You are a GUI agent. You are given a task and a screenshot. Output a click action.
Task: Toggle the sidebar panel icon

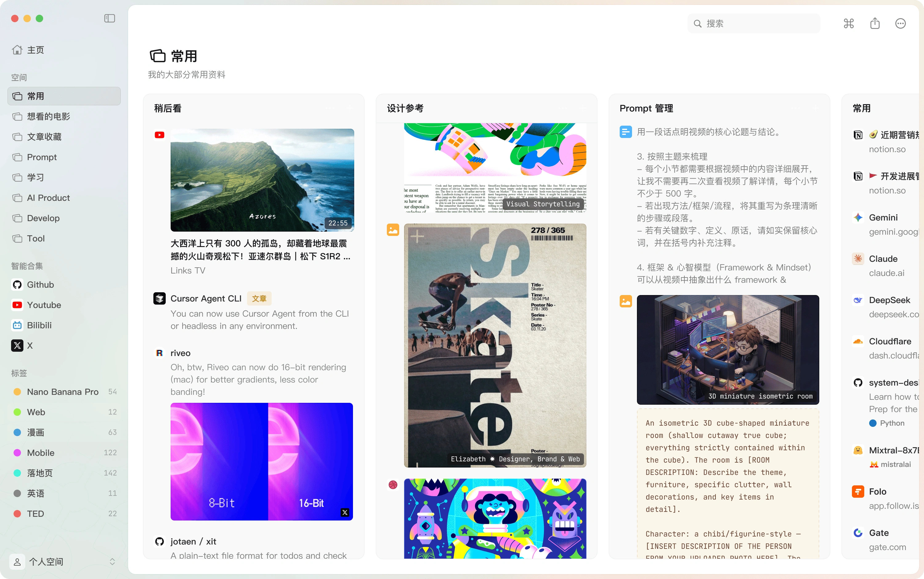point(110,18)
